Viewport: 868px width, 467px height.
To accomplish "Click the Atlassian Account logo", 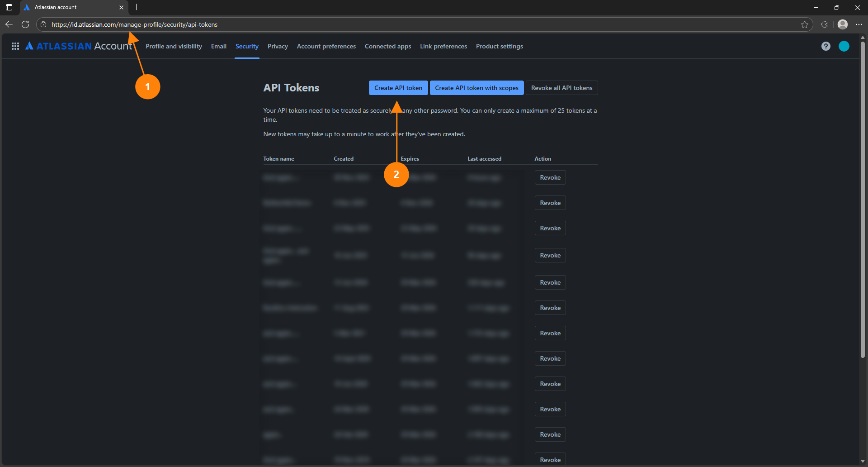I will pos(79,46).
